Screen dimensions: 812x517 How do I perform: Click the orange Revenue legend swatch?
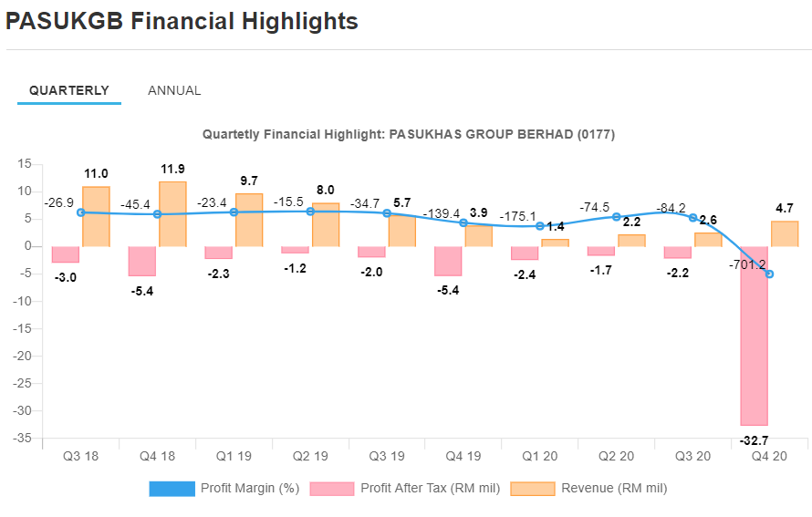click(x=533, y=489)
